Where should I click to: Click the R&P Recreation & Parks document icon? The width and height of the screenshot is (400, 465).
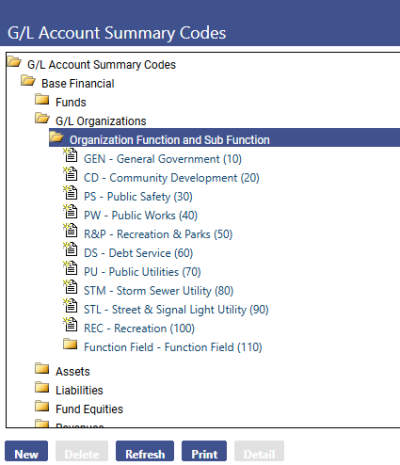click(70, 230)
